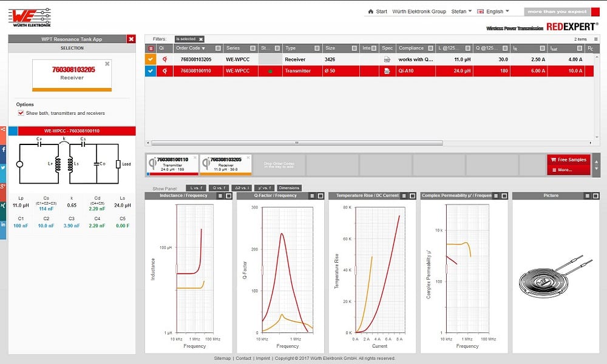Open the Imprint link in the footer
Image resolution: width=607 pixels, height=364 pixels.
click(263, 358)
